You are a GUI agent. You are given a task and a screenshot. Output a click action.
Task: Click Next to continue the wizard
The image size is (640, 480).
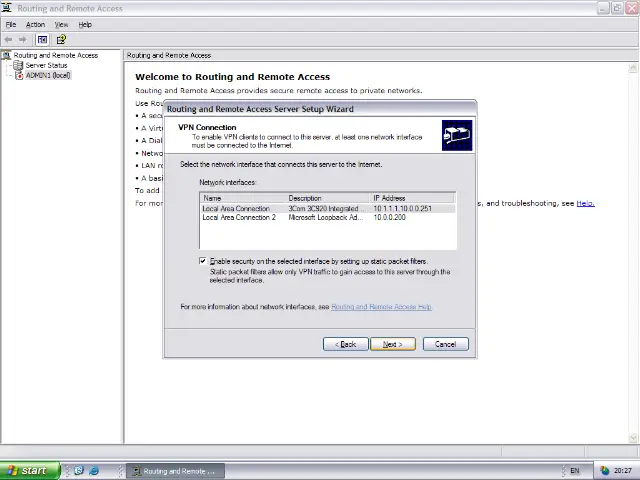click(x=393, y=344)
